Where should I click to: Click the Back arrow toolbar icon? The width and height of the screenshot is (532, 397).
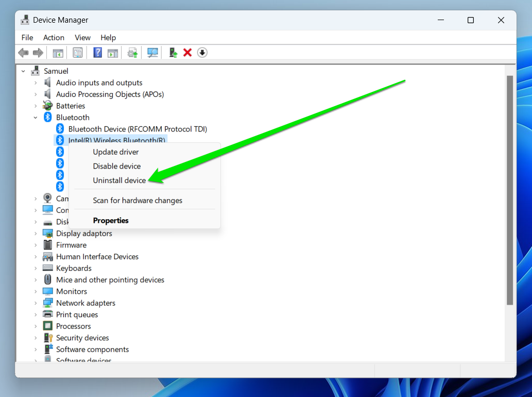tap(23, 53)
